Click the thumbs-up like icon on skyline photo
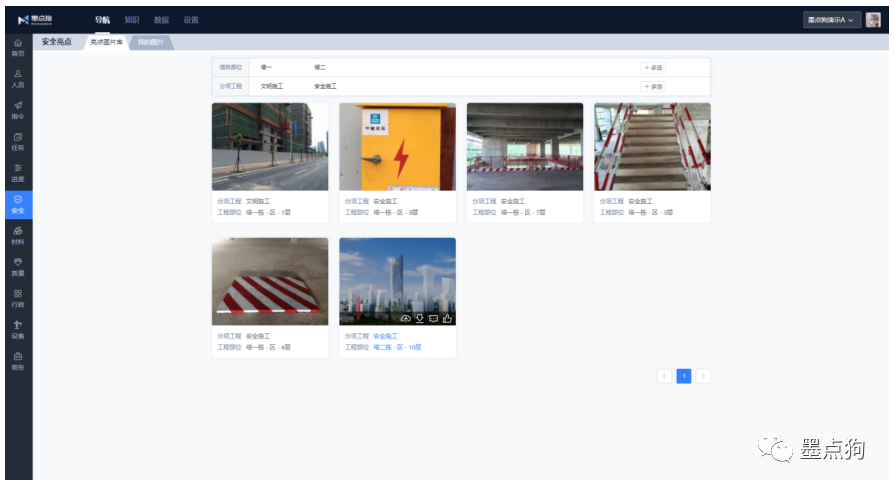The width and height of the screenshot is (894, 488). [x=448, y=318]
